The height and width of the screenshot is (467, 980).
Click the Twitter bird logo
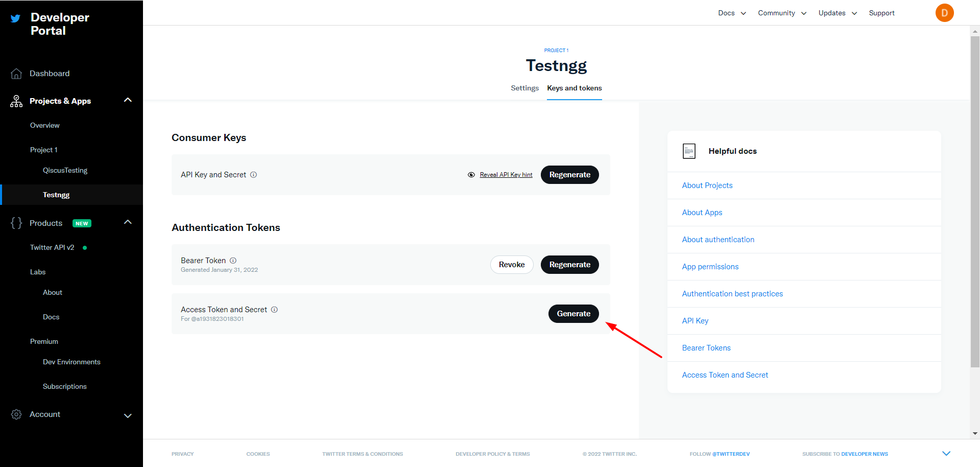tap(15, 18)
